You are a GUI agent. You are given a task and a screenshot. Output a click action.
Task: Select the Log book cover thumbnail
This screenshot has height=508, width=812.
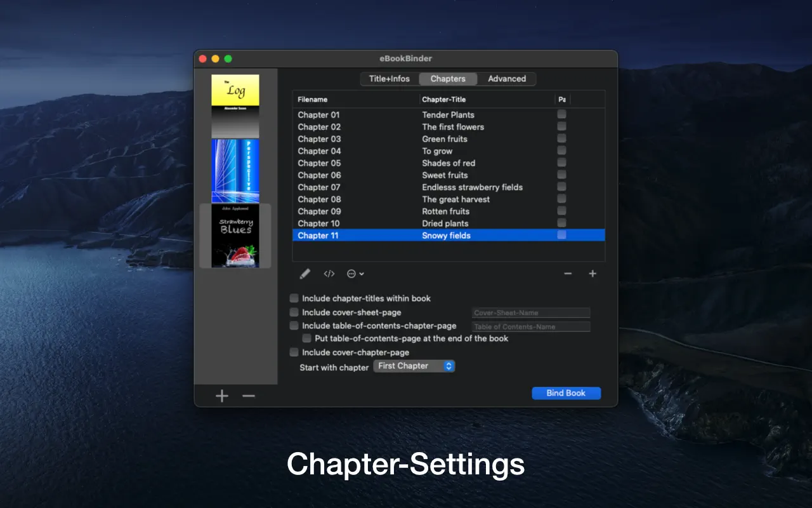(235, 105)
